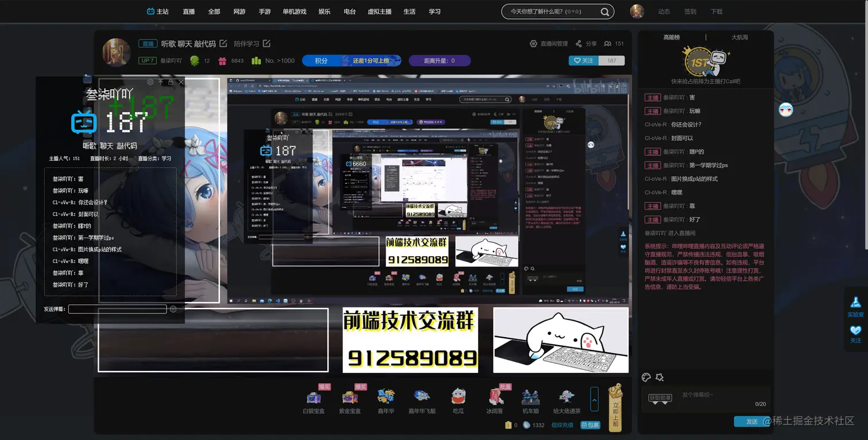Open 直播间管理 gear settings
The width and height of the screenshot is (868, 440).
pos(533,44)
